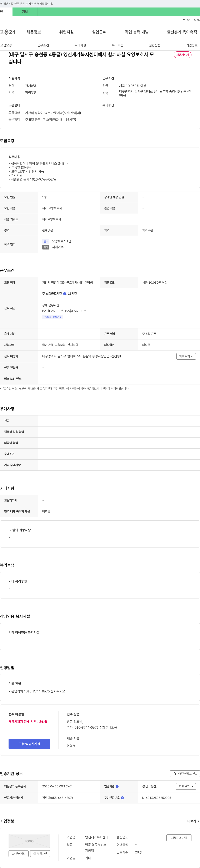Click the 사회보험 value 국민연금, 고용보험, 산재보험

tap(60, 345)
